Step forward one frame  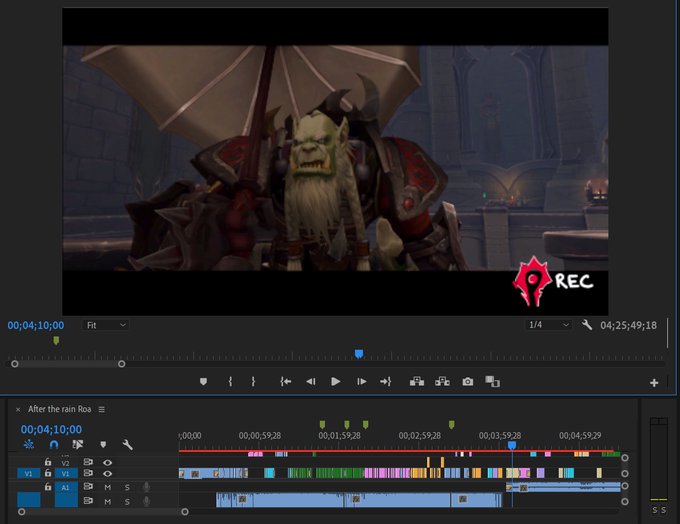point(362,382)
